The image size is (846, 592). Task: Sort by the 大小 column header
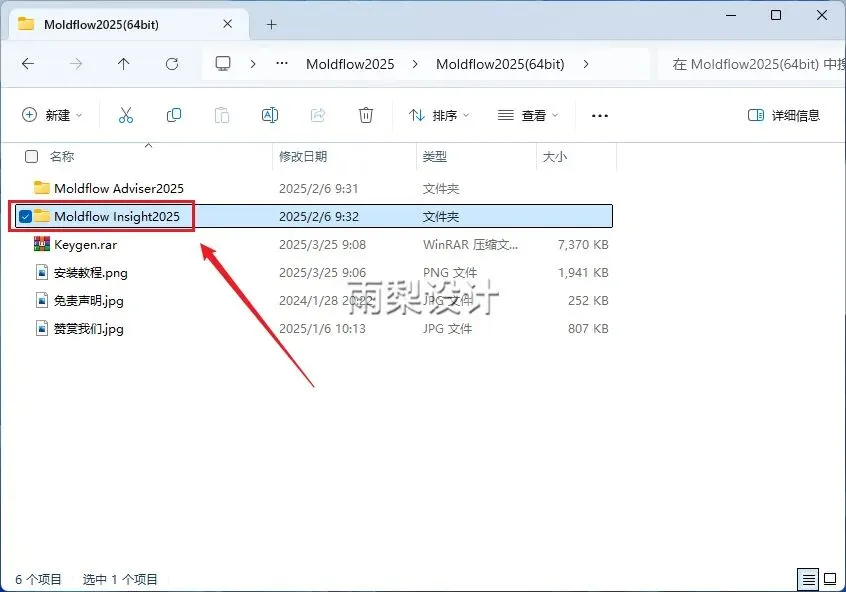pyautogui.click(x=554, y=156)
